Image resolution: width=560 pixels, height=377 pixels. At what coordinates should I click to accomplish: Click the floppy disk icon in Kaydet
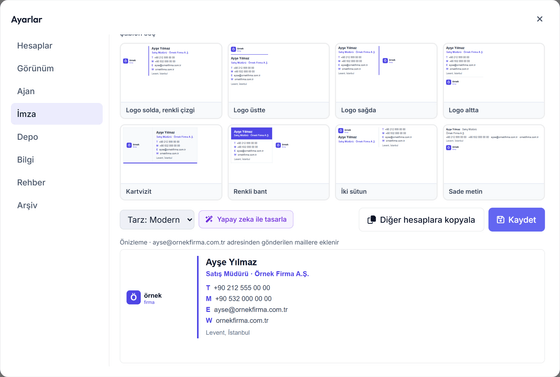(x=500, y=220)
